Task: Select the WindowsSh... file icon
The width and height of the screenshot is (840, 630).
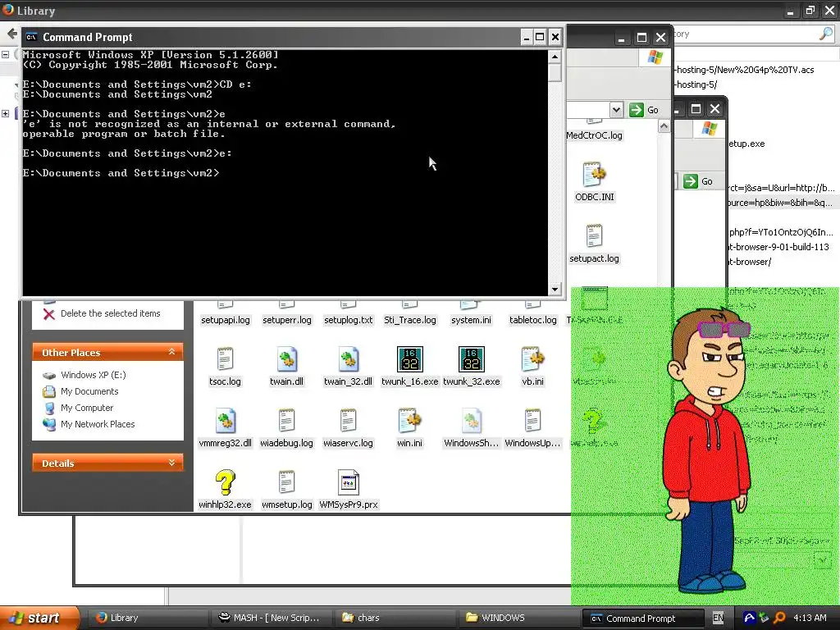Action: 472,421
